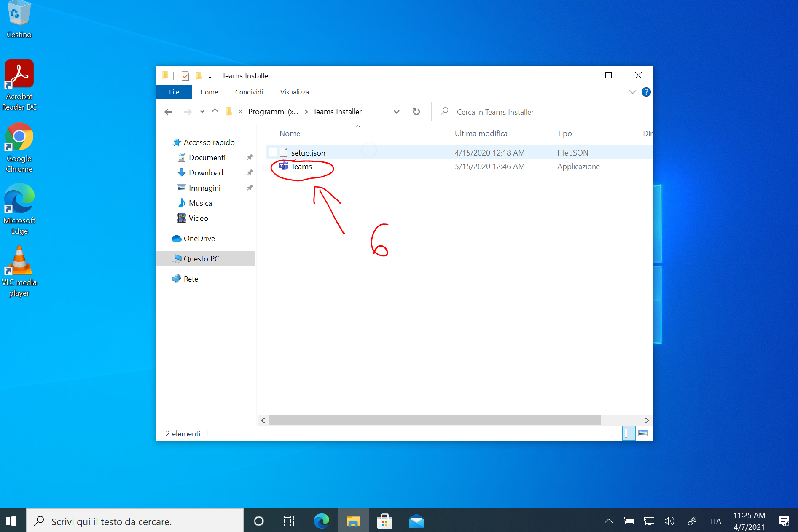Tick the setup.json file checkbox
Image resolution: width=798 pixels, height=532 pixels.
pos(273,152)
